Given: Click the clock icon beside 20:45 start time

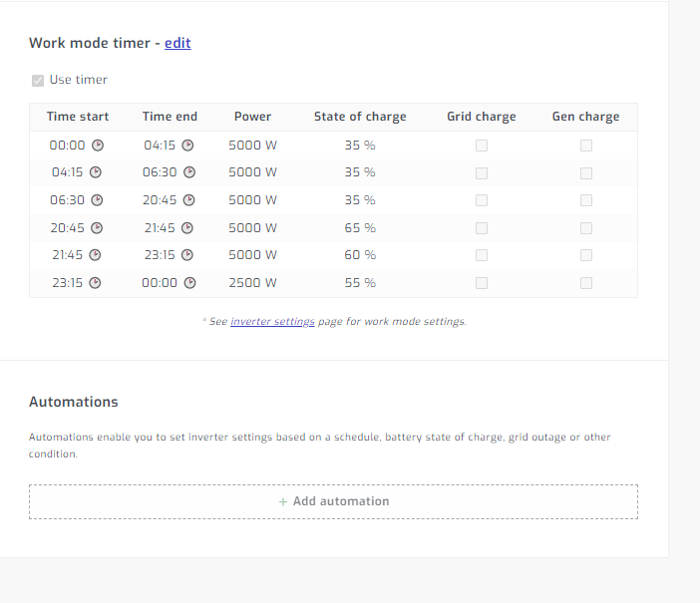Looking at the screenshot, I should [x=97, y=228].
